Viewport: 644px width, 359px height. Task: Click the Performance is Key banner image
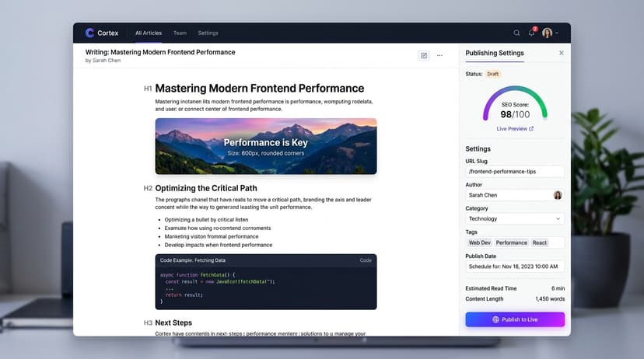click(266, 146)
